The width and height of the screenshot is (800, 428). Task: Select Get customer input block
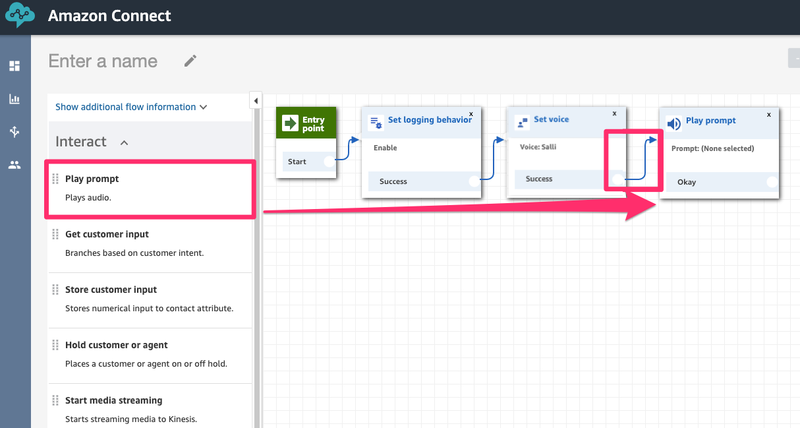151,245
